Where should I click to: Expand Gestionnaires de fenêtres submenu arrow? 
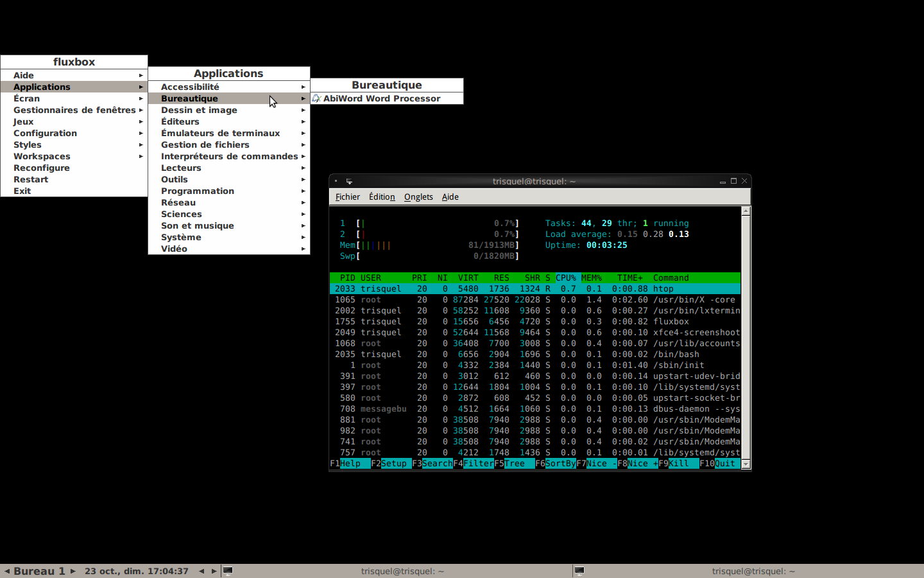click(x=141, y=110)
